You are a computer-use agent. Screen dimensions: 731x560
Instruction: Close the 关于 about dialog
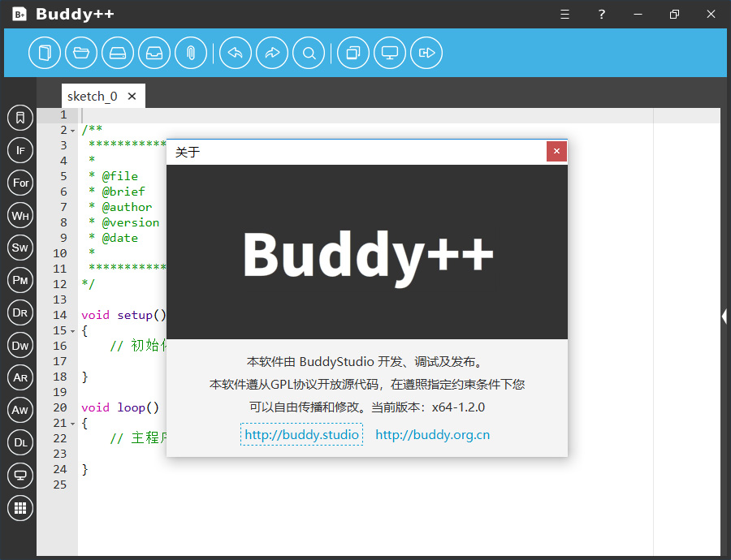tap(556, 151)
